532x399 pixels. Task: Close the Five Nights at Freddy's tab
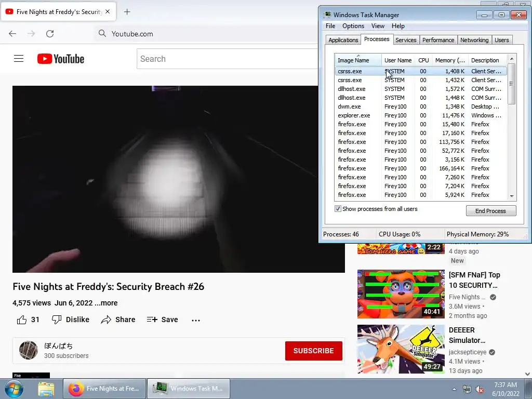[x=108, y=11]
